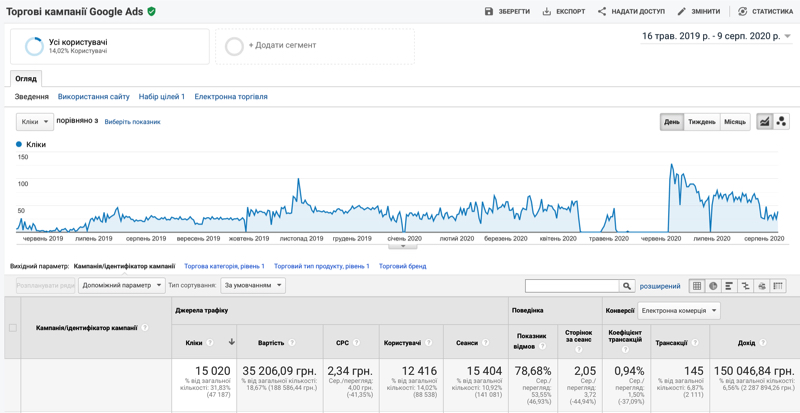Select the pivot table view icon
800x413 pixels.
point(778,286)
